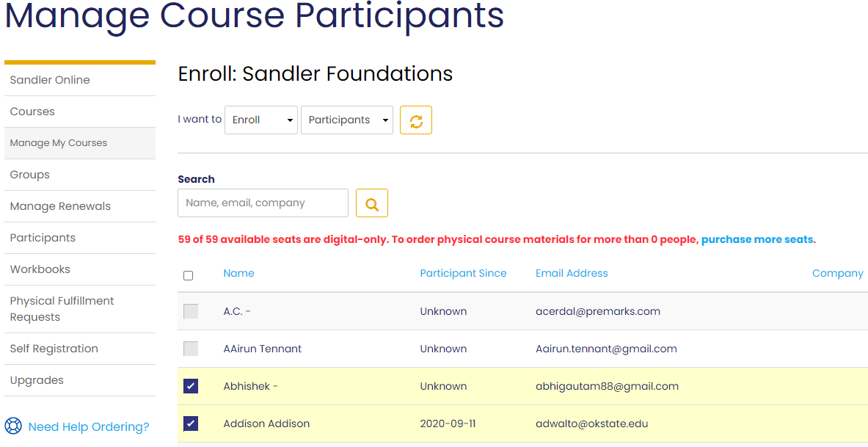
Task: Click the purchase more seats link
Action: click(x=759, y=240)
